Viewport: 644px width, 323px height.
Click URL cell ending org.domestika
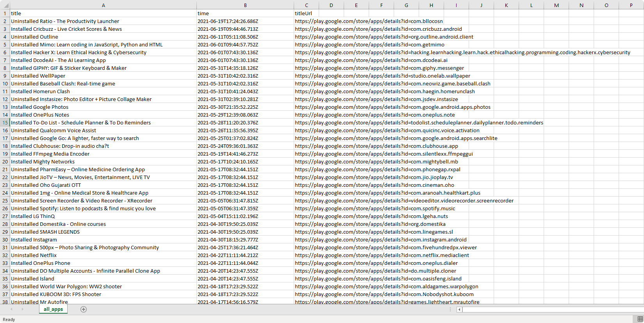pyautogui.click(x=370, y=224)
